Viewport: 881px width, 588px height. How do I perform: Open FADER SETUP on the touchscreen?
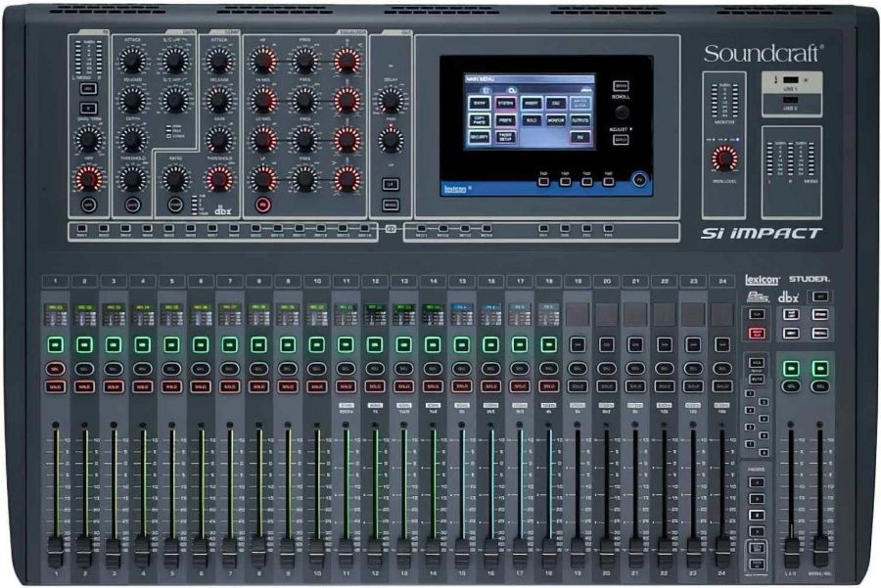(505, 137)
